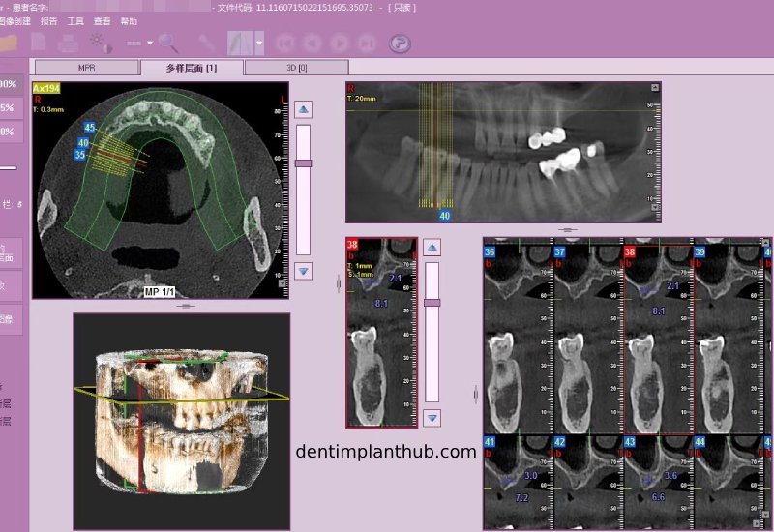This screenshot has width=774, height=532.
Task: Click the T: 20mm thickness label on panoramic
Action: click(362, 99)
